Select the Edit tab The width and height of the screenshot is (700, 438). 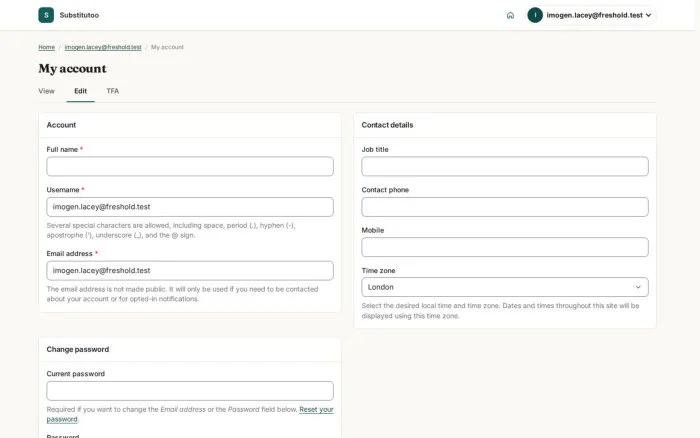tap(80, 91)
